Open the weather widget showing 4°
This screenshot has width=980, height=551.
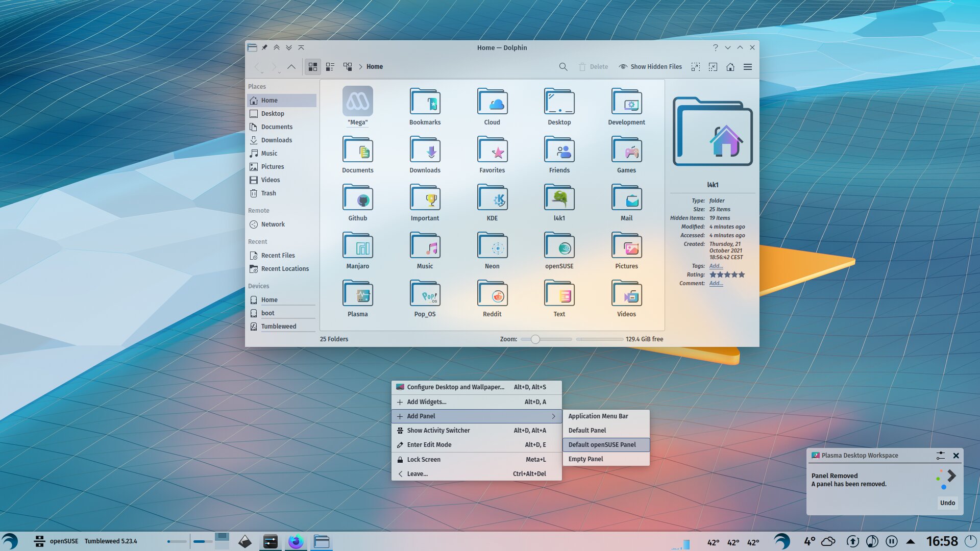pos(819,541)
